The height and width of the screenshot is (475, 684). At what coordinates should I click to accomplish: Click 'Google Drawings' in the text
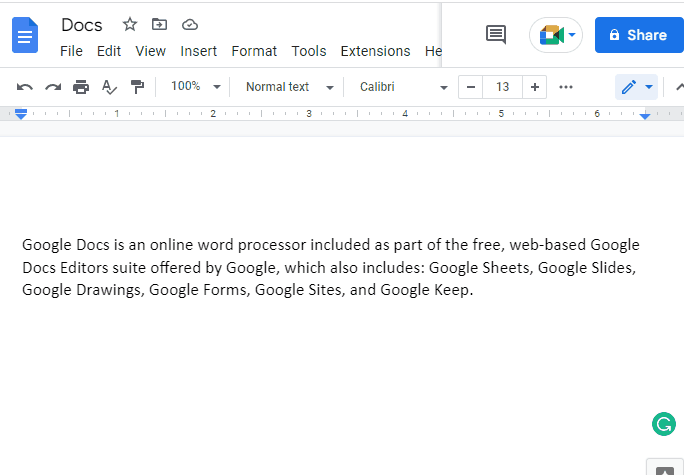81,290
